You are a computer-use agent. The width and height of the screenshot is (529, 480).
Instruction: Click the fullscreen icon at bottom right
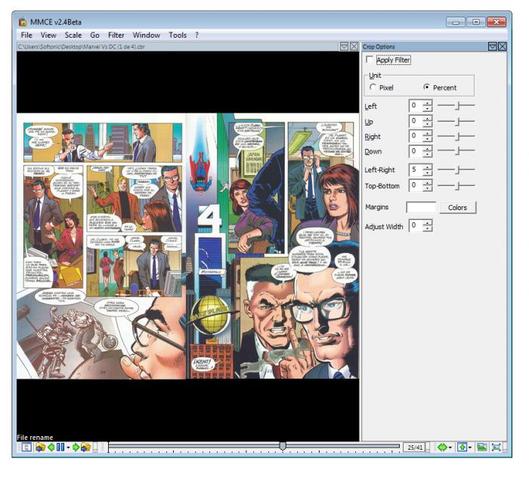[x=496, y=447]
